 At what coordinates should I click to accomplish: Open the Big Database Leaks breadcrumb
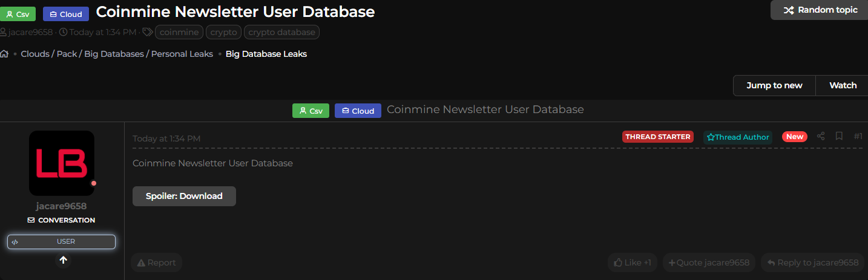click(266, 54)
